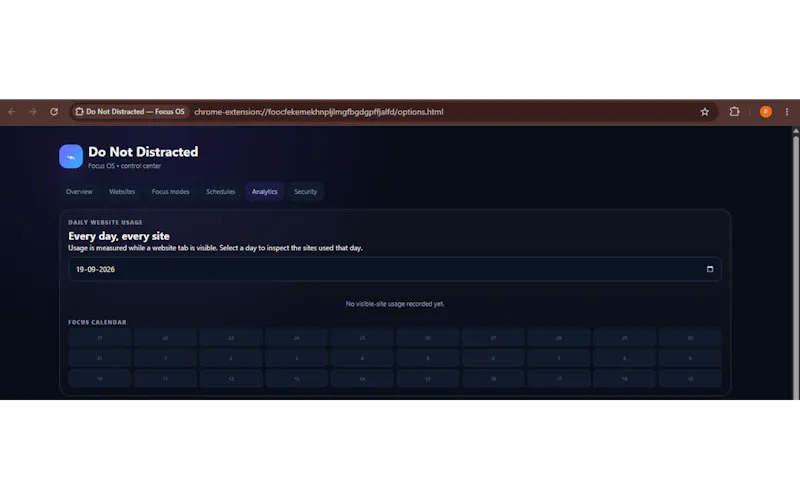Click the Do Not Distracted logo icon
Image resolution: width=800 pixels, height=500 pixels.
(x=71, y=156)
